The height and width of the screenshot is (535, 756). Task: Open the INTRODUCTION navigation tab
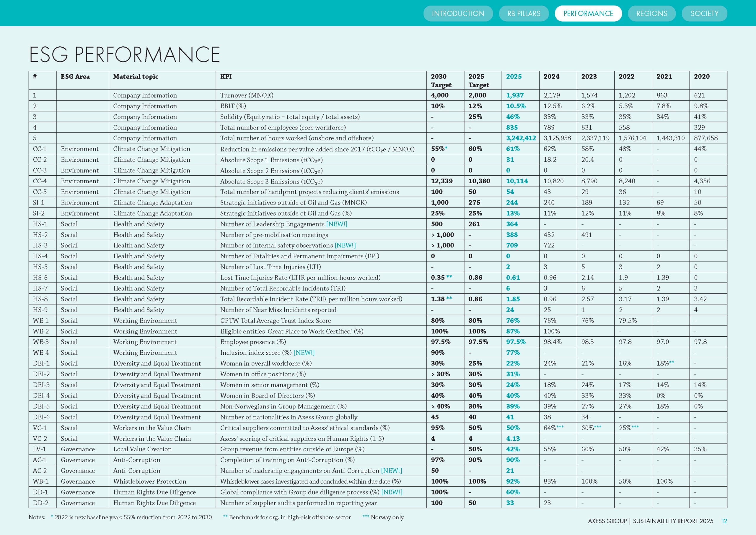(458, 14)
